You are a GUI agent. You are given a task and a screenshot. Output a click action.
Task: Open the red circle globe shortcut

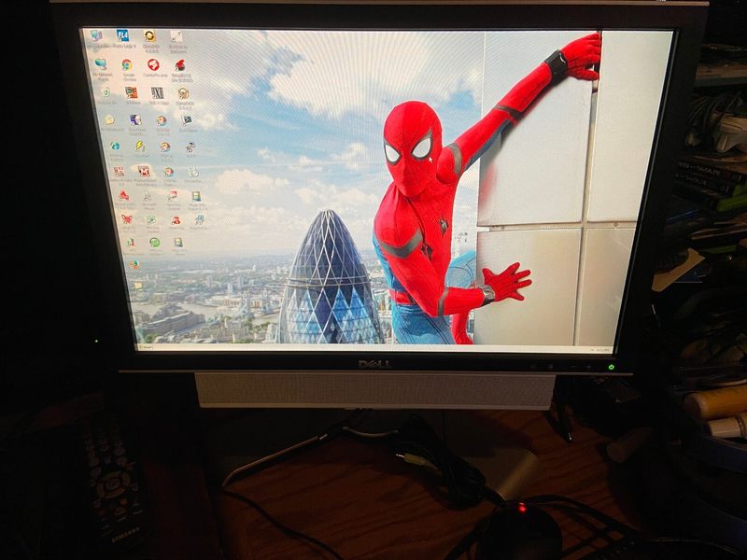(153, 64)
